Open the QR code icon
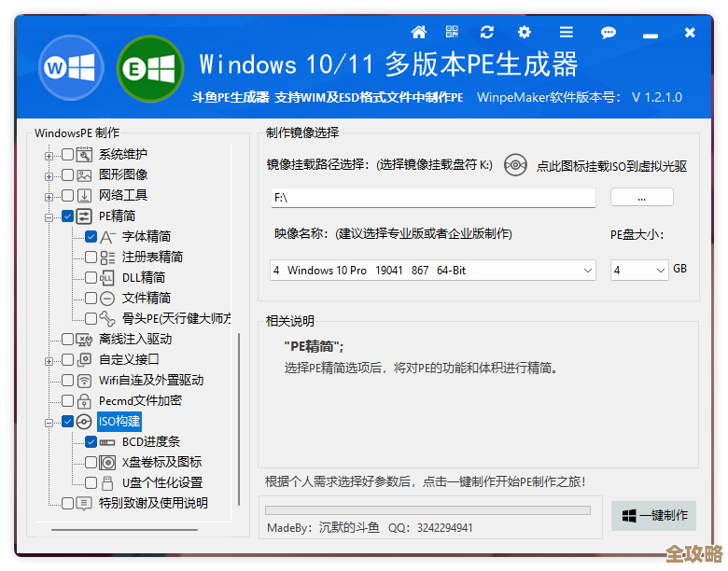728x571 pixels. [452, 32]
